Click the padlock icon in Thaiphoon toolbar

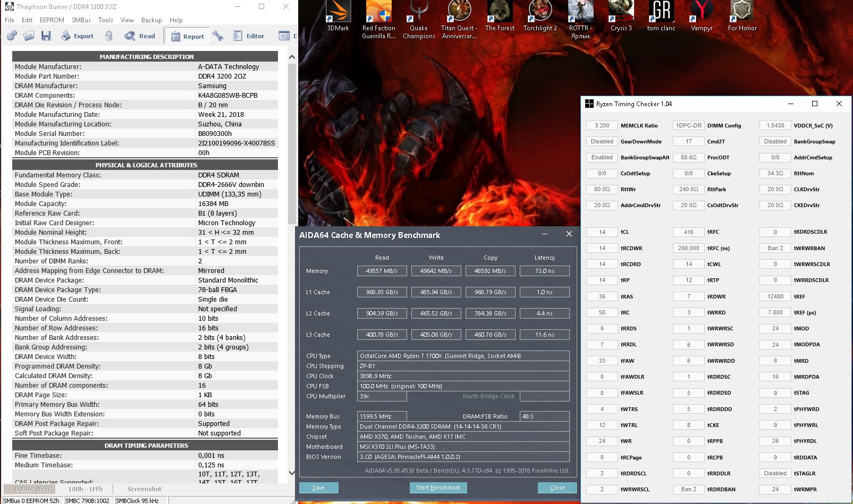tap(109, 36)
